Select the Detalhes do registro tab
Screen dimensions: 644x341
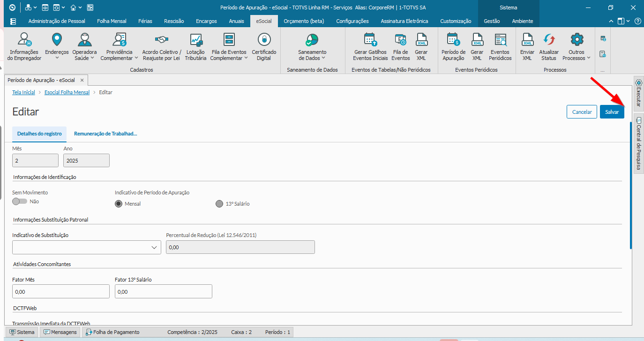point(39,133)
